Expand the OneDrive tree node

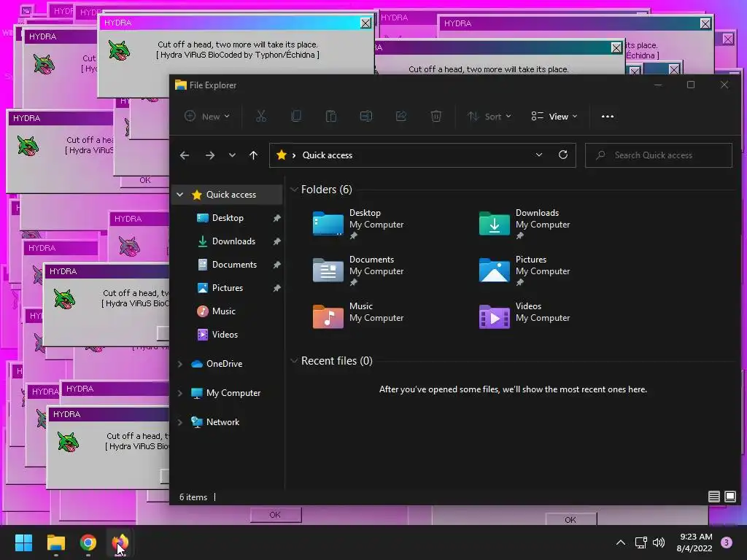179,364
